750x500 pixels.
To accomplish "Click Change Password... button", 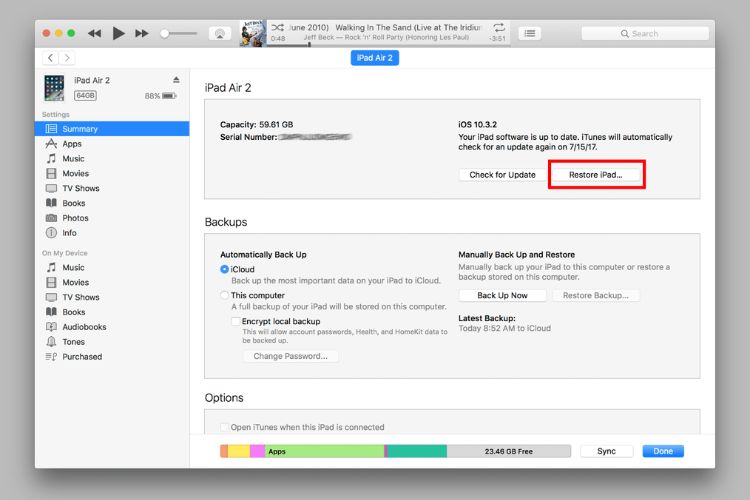I will coord(290,356).
